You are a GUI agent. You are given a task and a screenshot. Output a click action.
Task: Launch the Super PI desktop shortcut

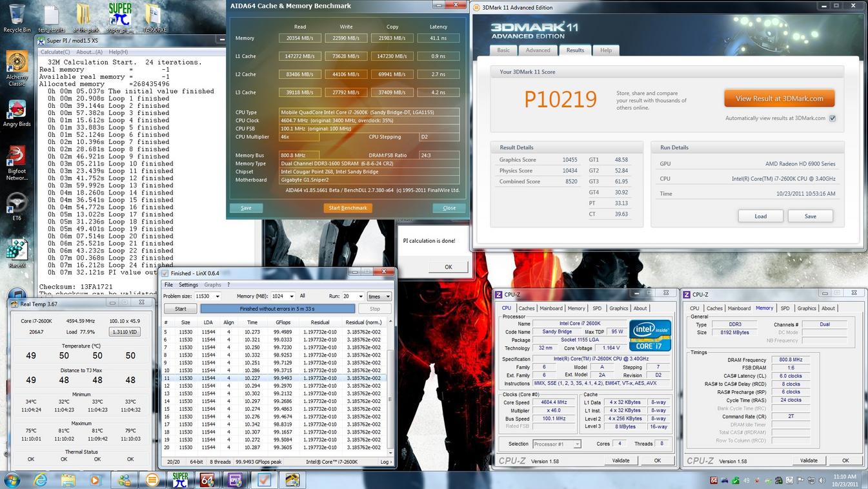[119, 17]
